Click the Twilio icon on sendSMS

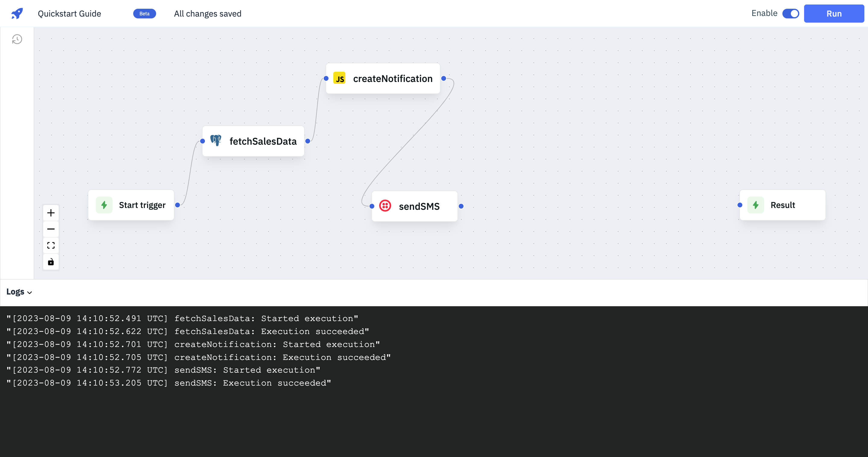click(x=385, y=206)
